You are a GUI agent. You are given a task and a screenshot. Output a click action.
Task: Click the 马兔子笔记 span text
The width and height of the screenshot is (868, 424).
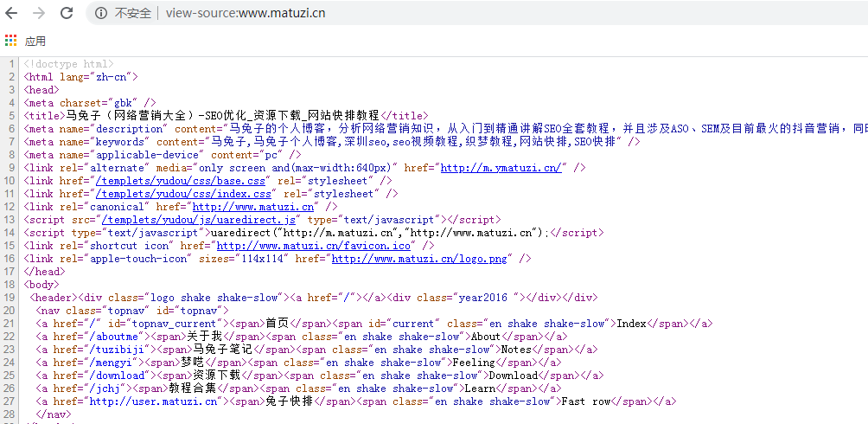pos(223,350)
